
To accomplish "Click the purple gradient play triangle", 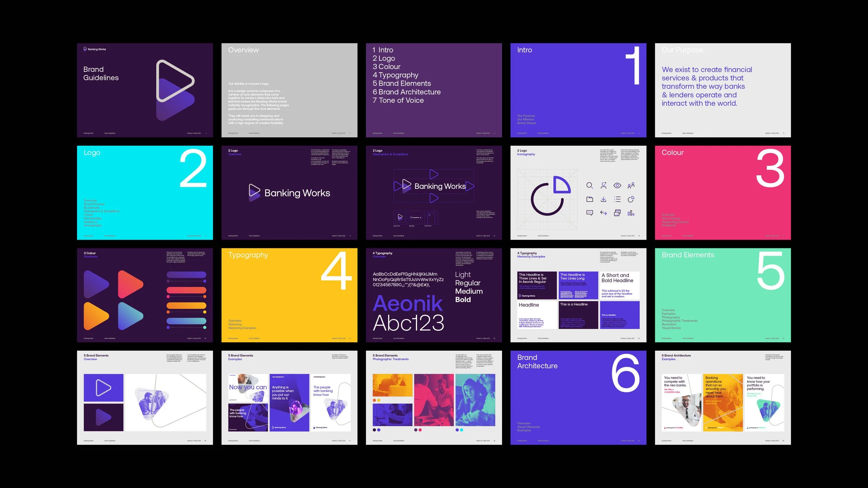I will pyautogui.click(x=96, y=284).
